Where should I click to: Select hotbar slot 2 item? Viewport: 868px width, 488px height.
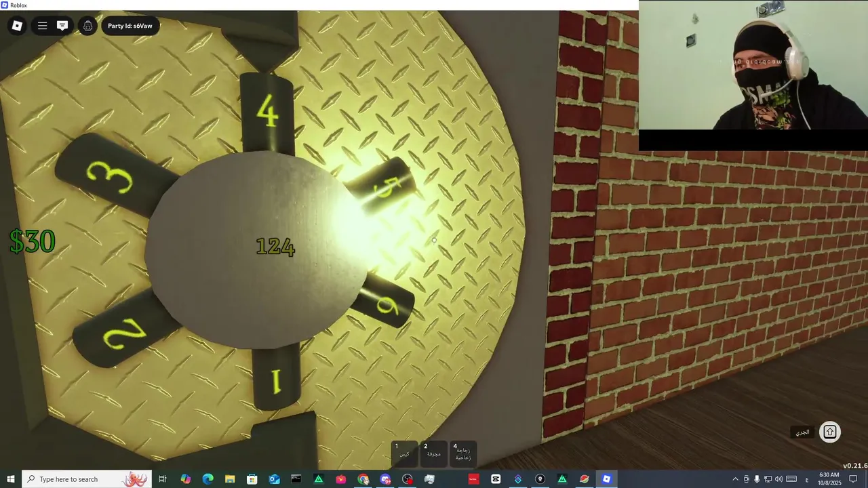pyautogui.click(x=433, y=453)
